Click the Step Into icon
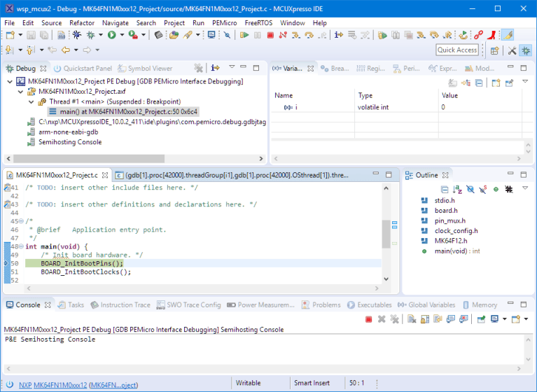Screen dimensions: 537x392 tap(296, 35)
